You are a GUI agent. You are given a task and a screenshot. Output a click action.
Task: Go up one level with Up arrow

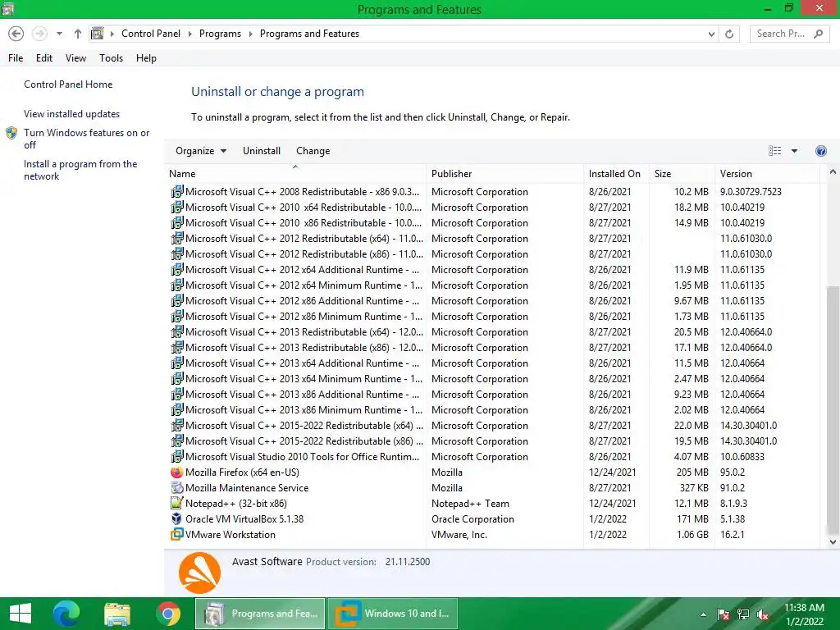tap(78, 34)
